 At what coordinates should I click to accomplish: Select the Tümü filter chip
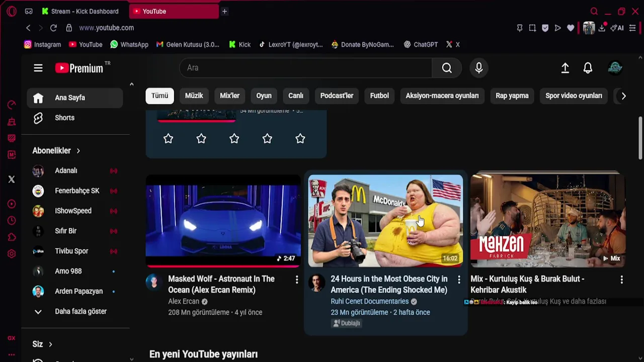pyautogui.click(x=159, y=96)
